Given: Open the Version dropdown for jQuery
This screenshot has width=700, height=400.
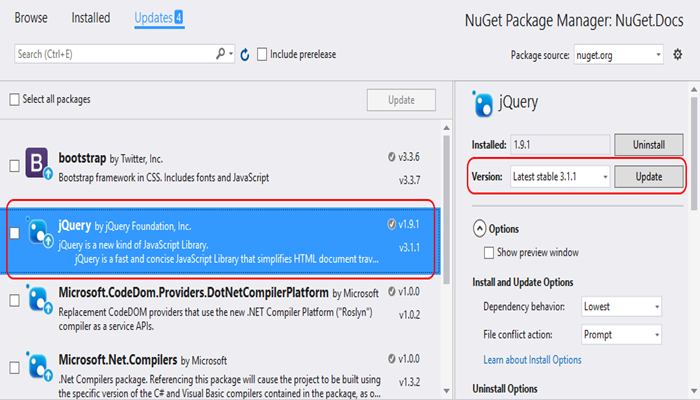Looking at the screenshot, I should [559, 176].
